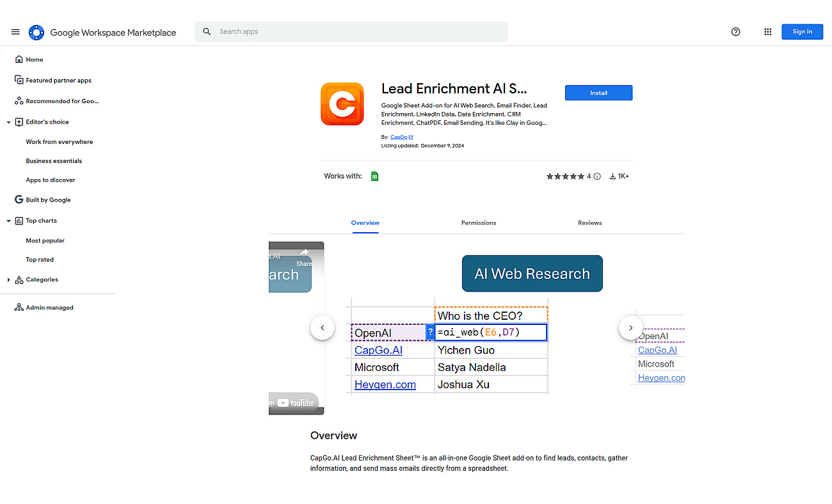Click the Recommended for Google icon
The image size is (832, 504).
pyautogui.click(x=19, y=101)
